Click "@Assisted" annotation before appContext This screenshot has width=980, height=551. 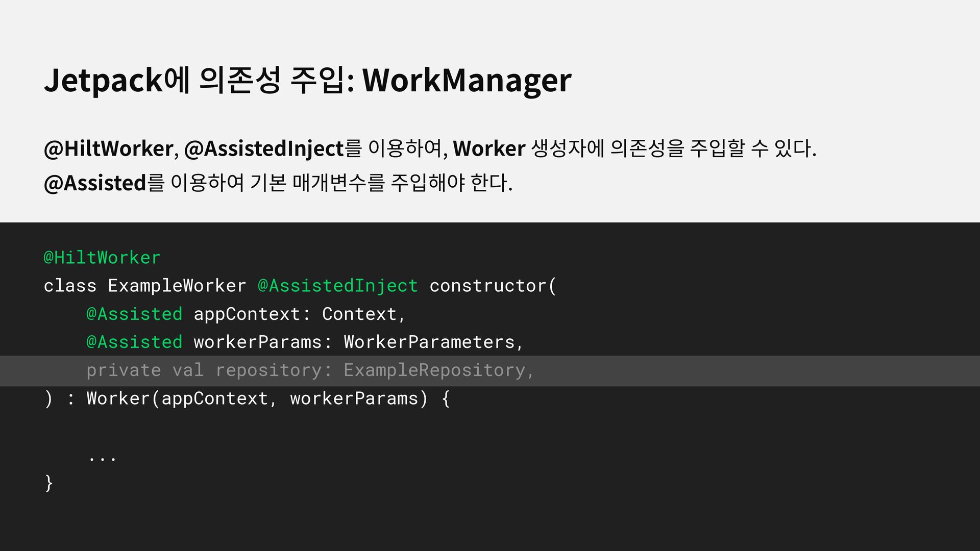click(134, 314)
